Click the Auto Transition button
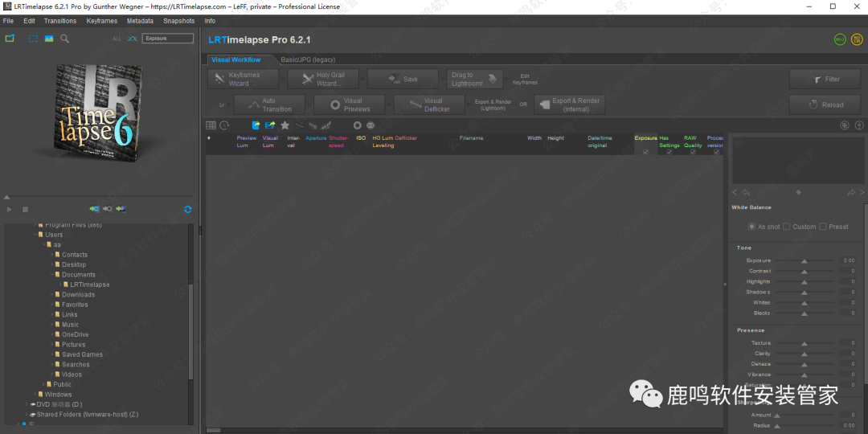The width and height of the screenshot is (868, 434). (269, 104)
